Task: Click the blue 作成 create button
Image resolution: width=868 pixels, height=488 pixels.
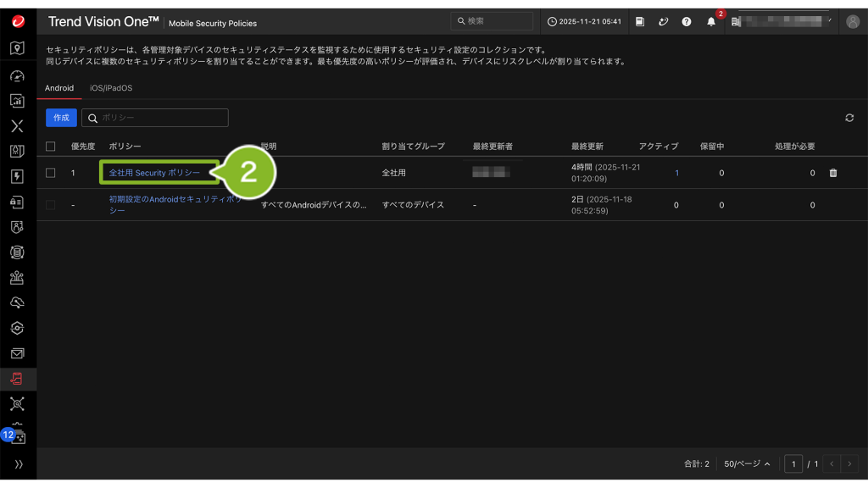Action: [61, 118]
